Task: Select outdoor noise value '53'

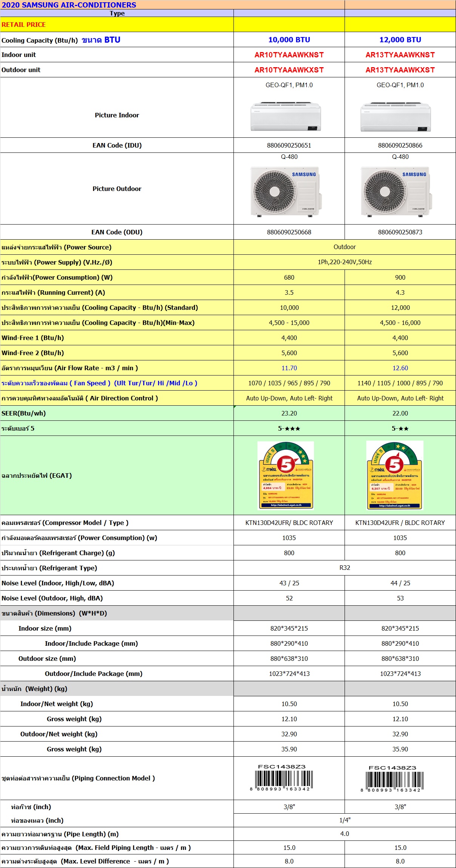Action: click(x=400, y=598)
